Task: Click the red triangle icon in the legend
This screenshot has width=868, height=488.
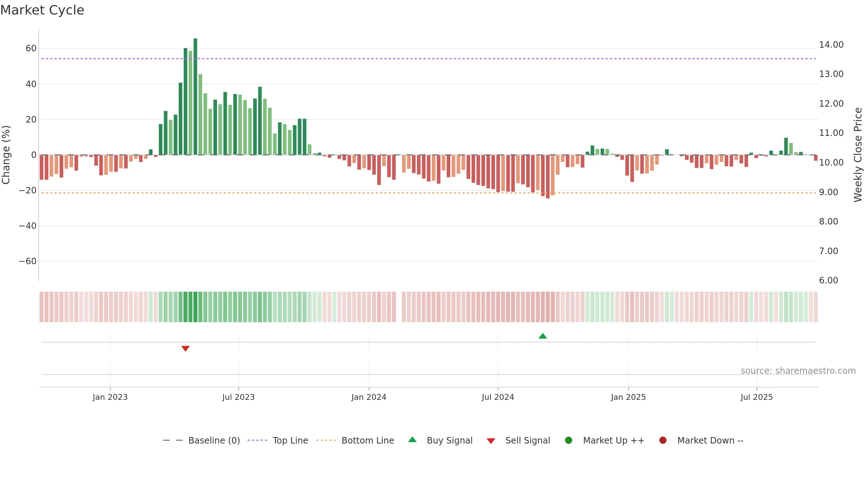Action: pos(491,441)
